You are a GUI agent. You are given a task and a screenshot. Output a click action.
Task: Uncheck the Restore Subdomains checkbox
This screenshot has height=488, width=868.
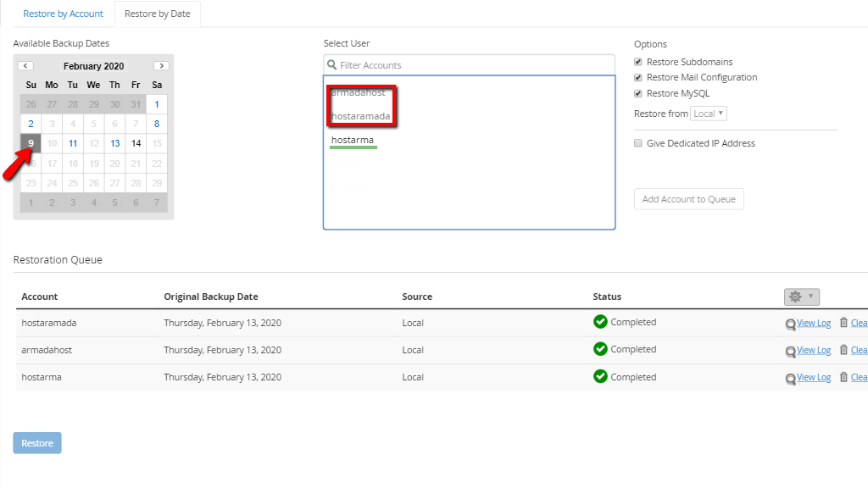coord(638,62)
